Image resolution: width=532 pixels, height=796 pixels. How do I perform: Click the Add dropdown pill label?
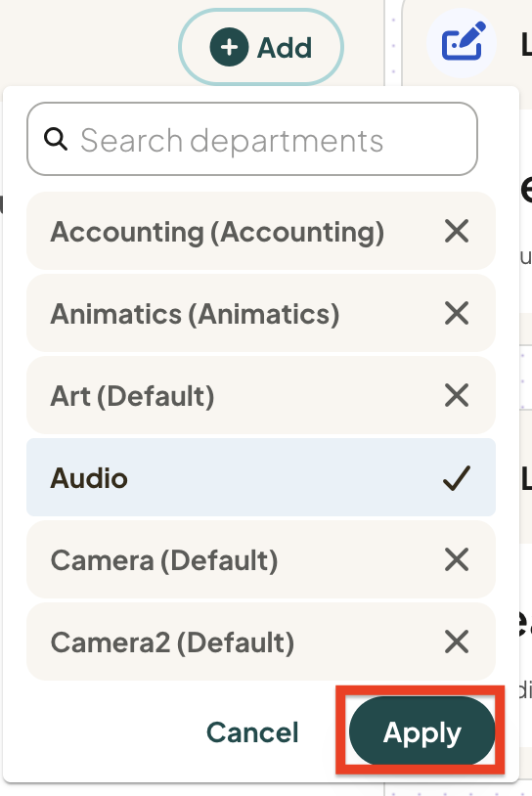pyautogui.click(x=285, y=48)
